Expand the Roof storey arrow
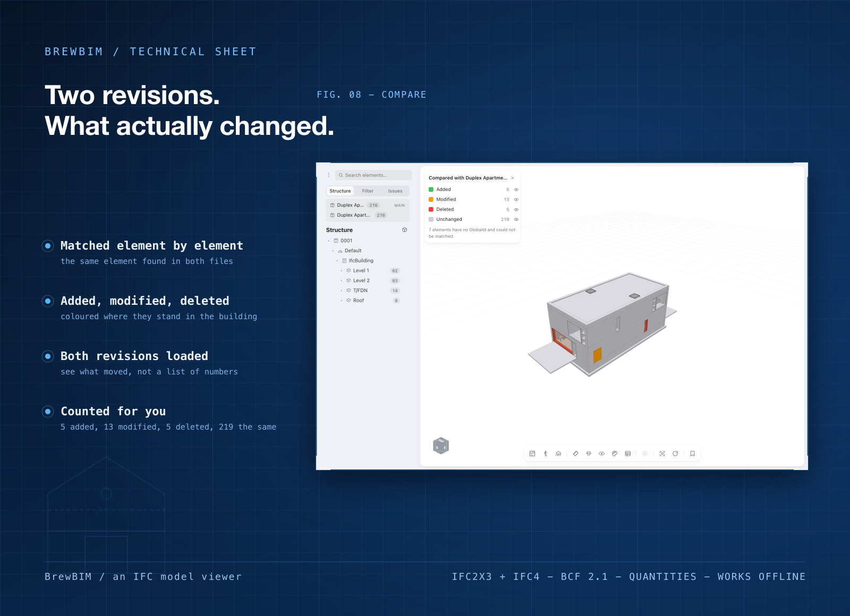The width and height of the screenshot is (850, 616). point(342,301)
